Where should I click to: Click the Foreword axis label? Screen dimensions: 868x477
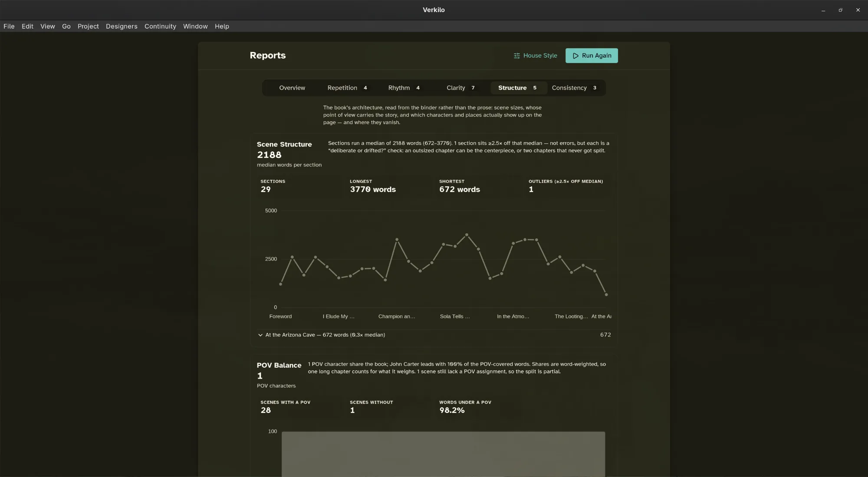tap(280, 317)
